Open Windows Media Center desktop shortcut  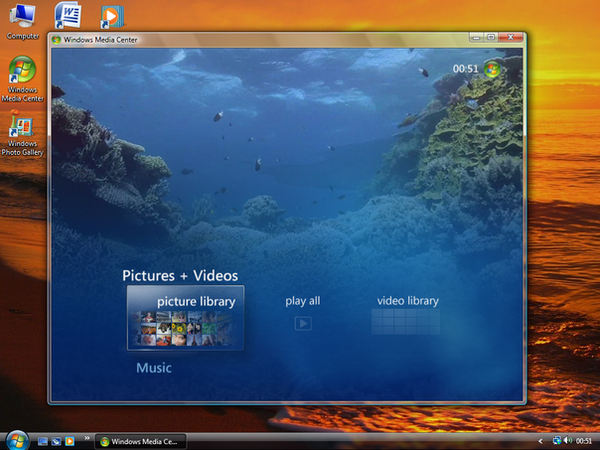(x=22, y=79)
